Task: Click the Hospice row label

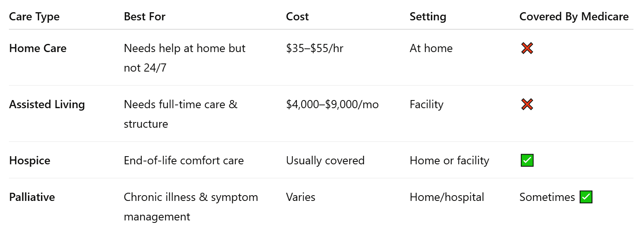Action: (30, 161)
